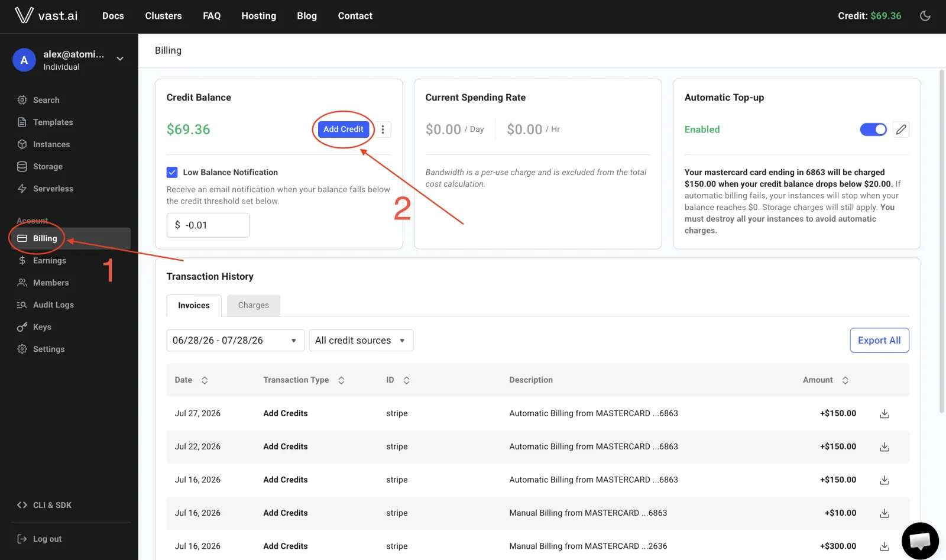Viewport: 946px width, 560px height.
Task: Click the page vertical scrollbar
Action: coord(942,241)
